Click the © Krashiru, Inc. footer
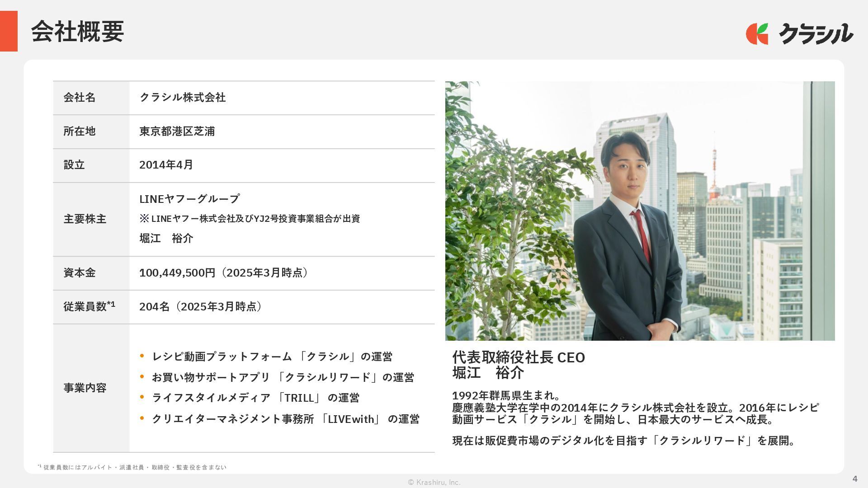 (434, 483)
